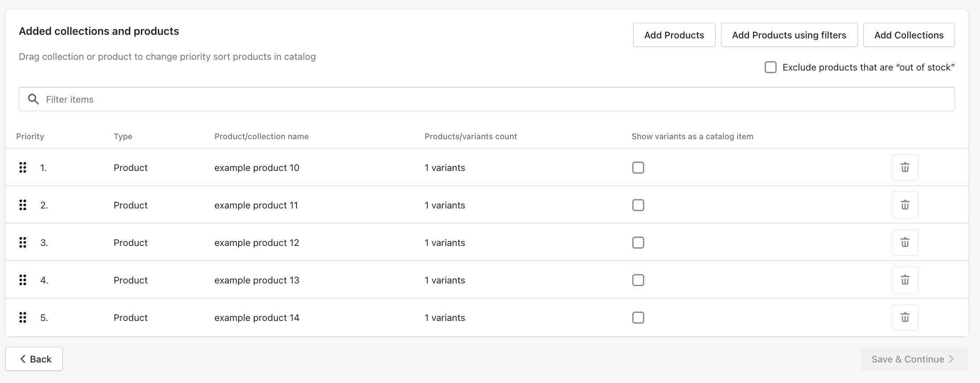Viewport: 980px width, 383px height.
Task: Select drag handle for priority 5 row
Action: [23, 317]
